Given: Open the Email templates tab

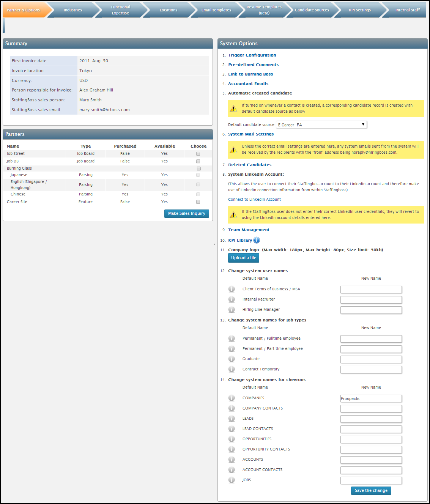Looking at the screenshot, I should click(216, 10).
